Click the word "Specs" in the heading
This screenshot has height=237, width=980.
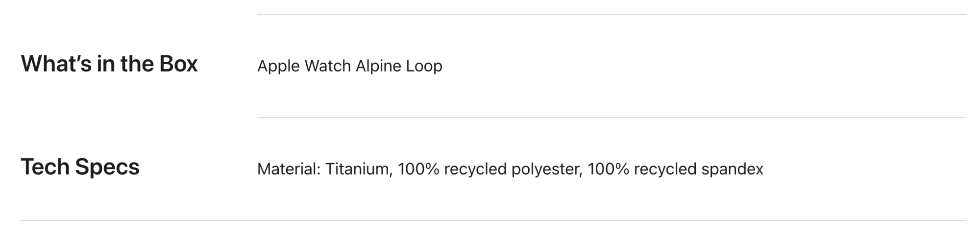tap(107, 167)
